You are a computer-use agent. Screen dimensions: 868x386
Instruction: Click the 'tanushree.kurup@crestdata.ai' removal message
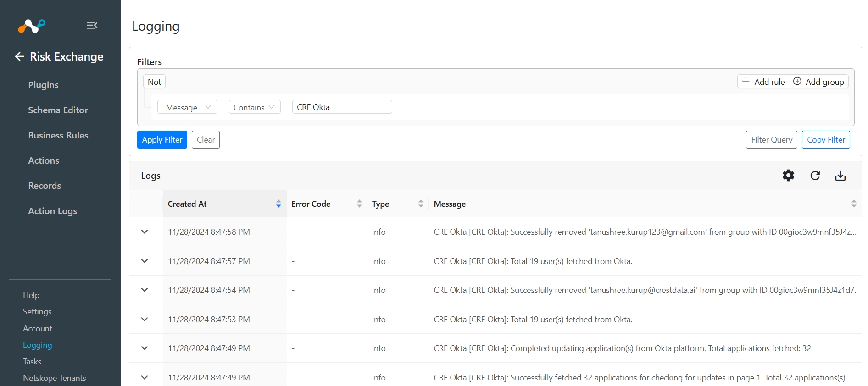pos(645,290)
